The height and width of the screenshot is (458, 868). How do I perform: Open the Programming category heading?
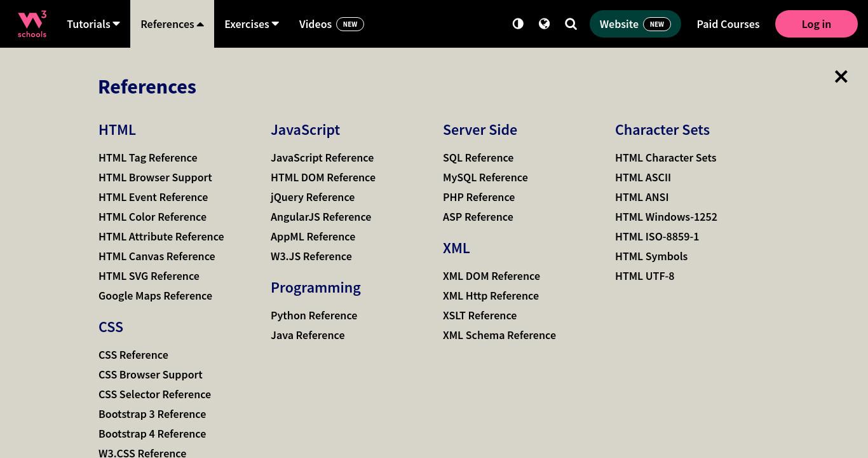coord(315,287)
